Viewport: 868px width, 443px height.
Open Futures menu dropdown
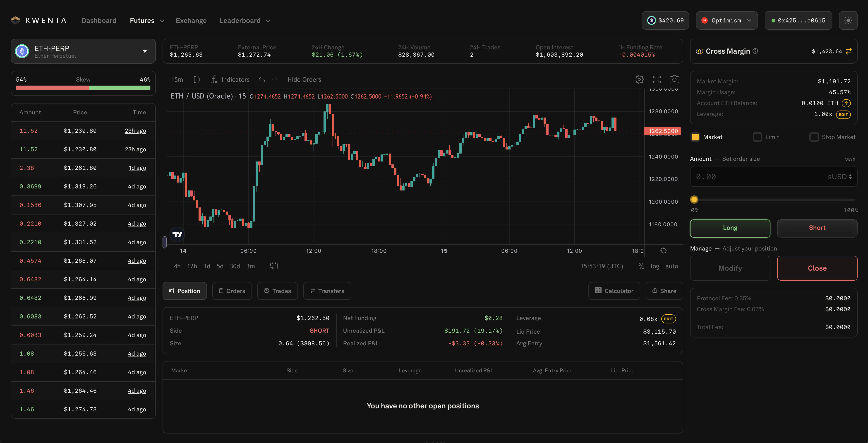click(x=147, y=21)
